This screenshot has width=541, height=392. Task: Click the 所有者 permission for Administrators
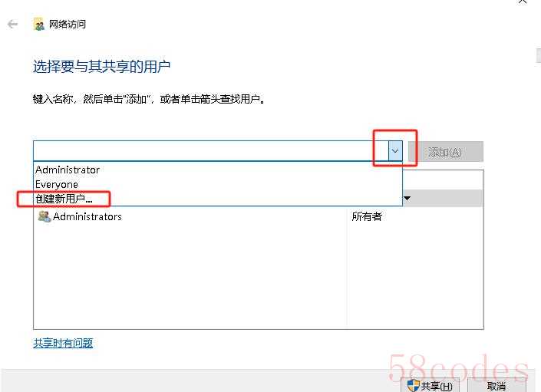367,216
